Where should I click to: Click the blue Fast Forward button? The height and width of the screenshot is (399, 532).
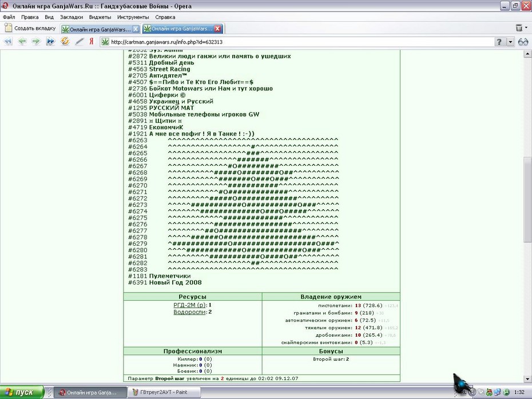click(50, 41)
